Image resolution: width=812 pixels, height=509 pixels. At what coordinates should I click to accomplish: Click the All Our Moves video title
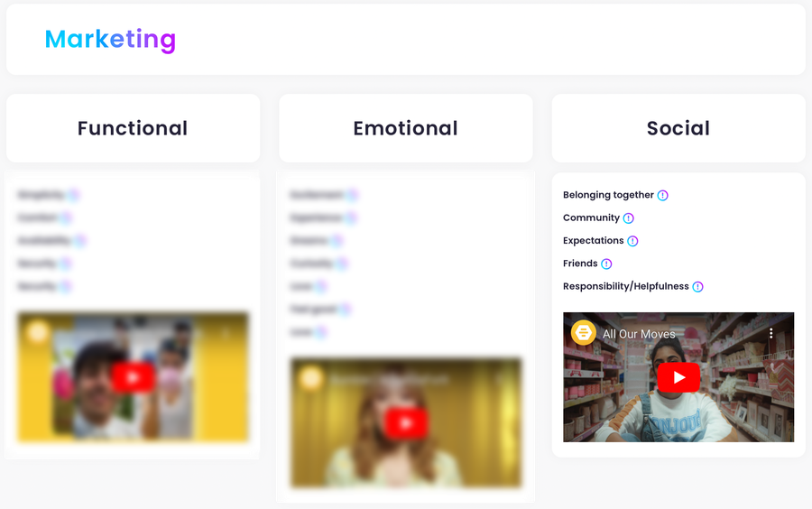pyautogui.click(x=639, y=334)
